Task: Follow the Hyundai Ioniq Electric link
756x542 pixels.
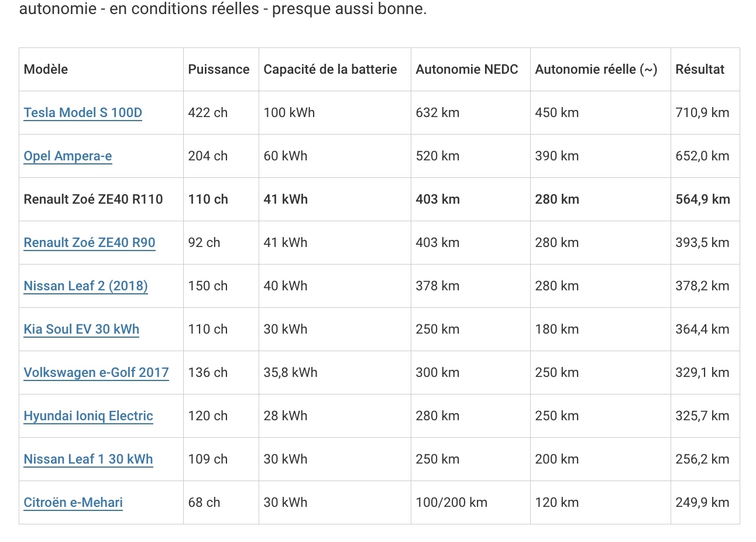Action: [88, 416]
